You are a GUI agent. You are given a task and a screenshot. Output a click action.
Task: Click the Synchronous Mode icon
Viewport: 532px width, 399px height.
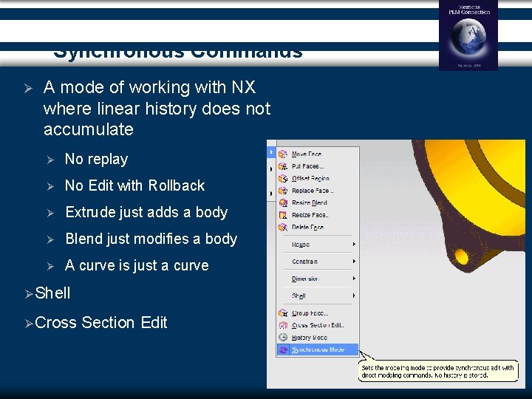pos(283,349)
